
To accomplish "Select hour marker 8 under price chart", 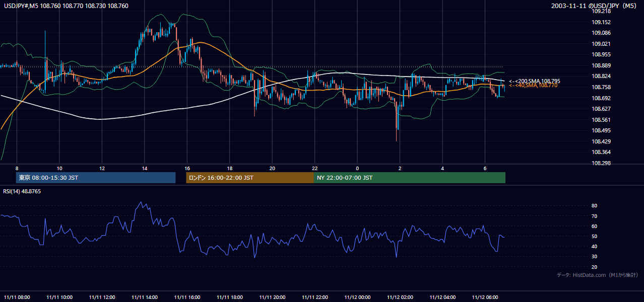I will click(x=17, y=168).
